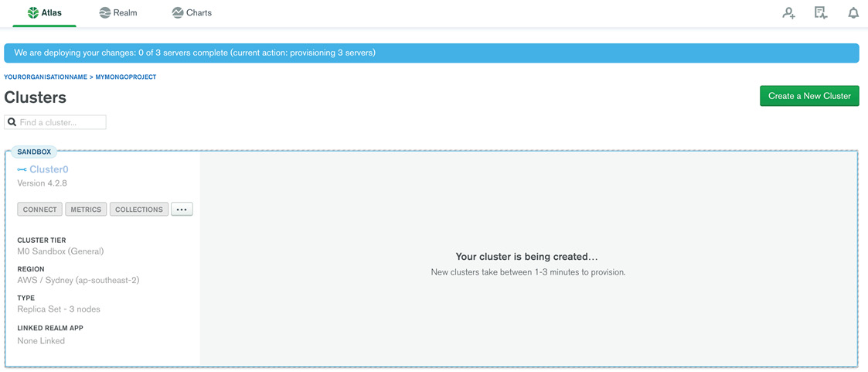Open the Atlas tab

44,12
